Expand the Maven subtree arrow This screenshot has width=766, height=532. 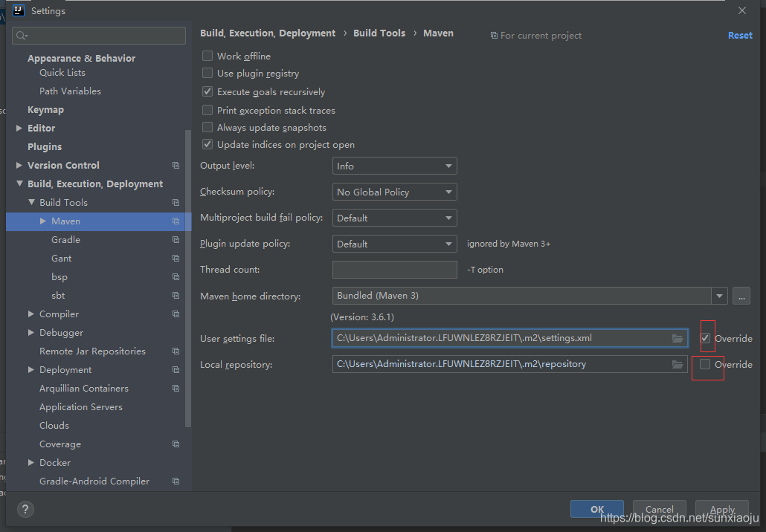tap(43, 221)
